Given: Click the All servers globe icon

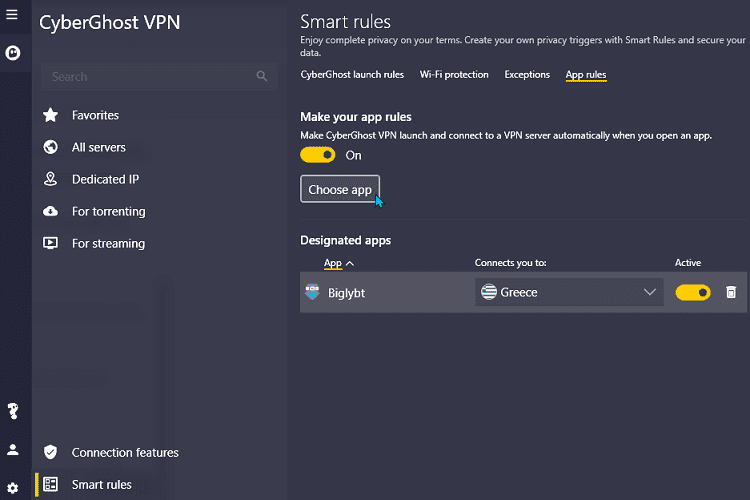Looking at the screenshot, I should tap(50, 147).
